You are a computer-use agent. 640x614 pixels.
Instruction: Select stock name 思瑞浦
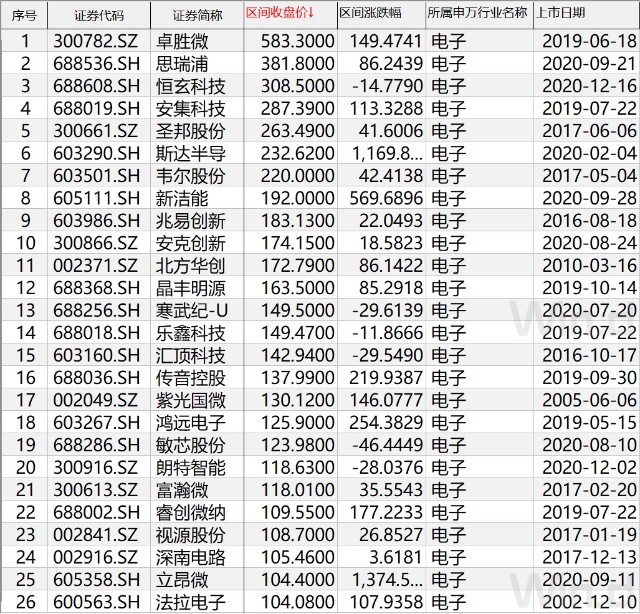(182, 64)
